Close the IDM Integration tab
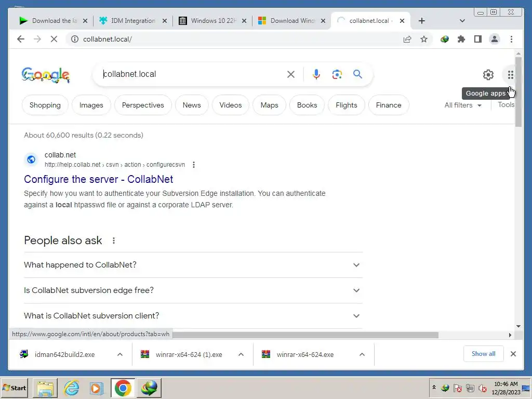The height and width of the screenshot is (399, 532). [x=165, y=21]
